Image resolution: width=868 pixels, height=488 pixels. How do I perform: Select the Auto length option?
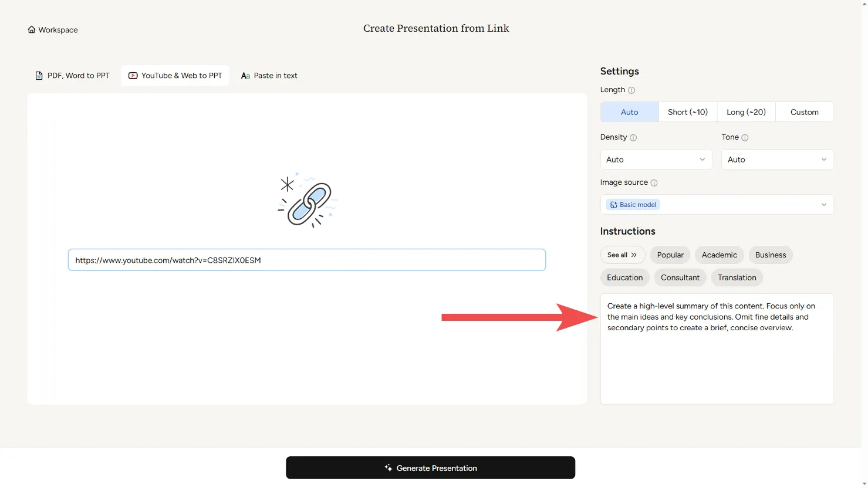pyautogui.click(x=629, y=112)
